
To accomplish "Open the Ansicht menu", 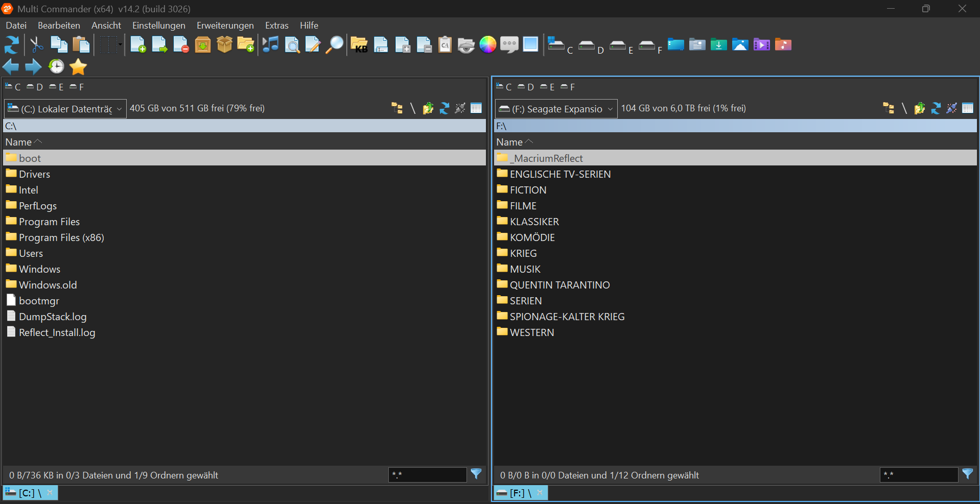I will 106,26.
